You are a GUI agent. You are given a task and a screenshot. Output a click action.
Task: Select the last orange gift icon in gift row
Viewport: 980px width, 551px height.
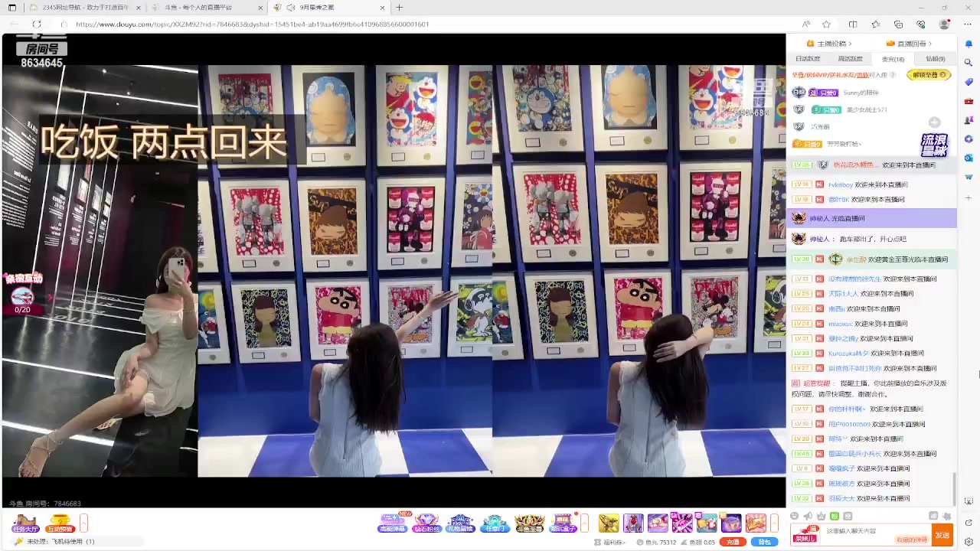pos(756,523)
